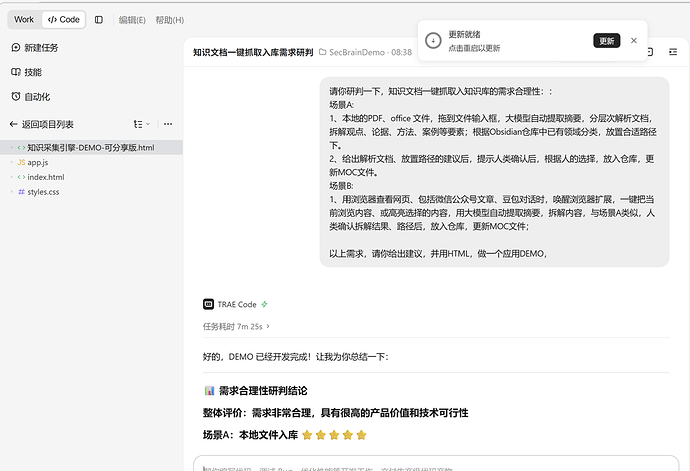The width and height of the screenshot is (690, 471).
Task: Click the 更新 button in notification
Action: (606, 41)
